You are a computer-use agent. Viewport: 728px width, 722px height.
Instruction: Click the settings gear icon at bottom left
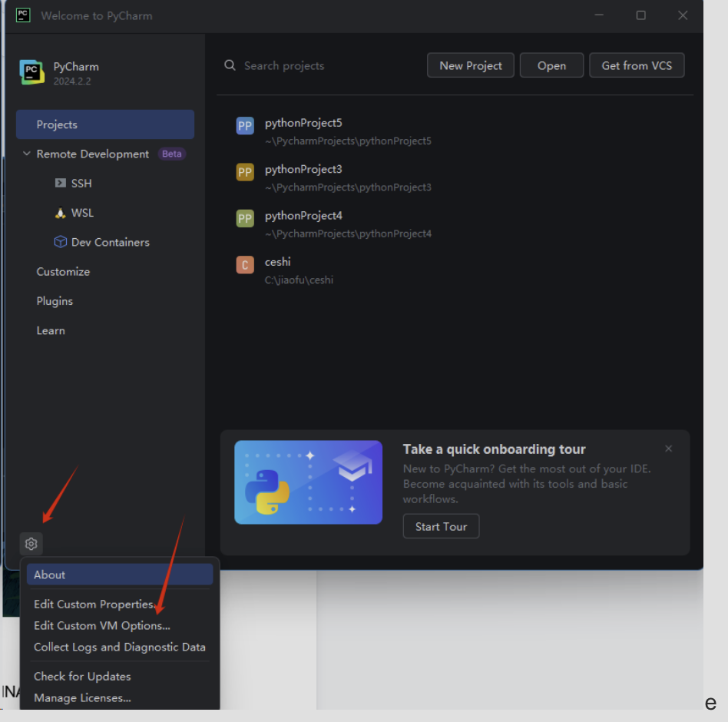31,544
